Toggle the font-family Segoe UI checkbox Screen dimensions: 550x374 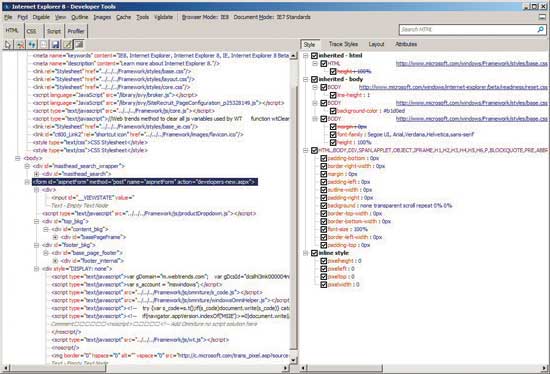[x=333, y=134]
